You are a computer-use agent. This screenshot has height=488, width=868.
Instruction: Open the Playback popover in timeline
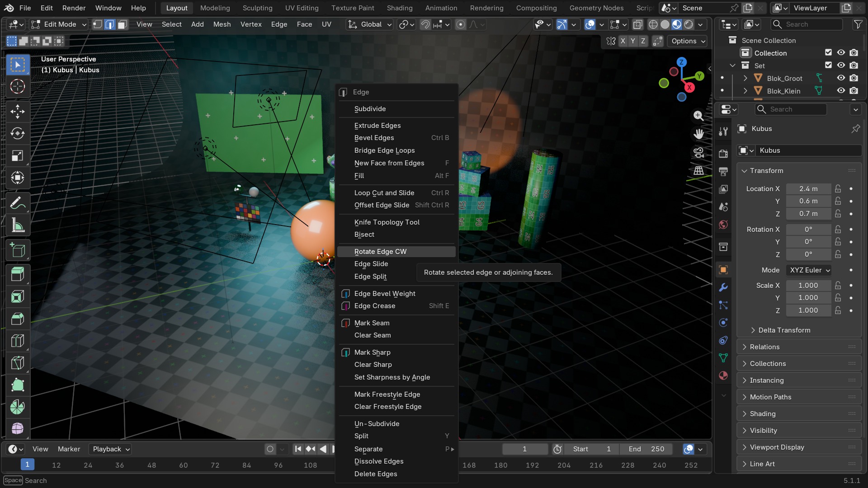pos(111,449)
